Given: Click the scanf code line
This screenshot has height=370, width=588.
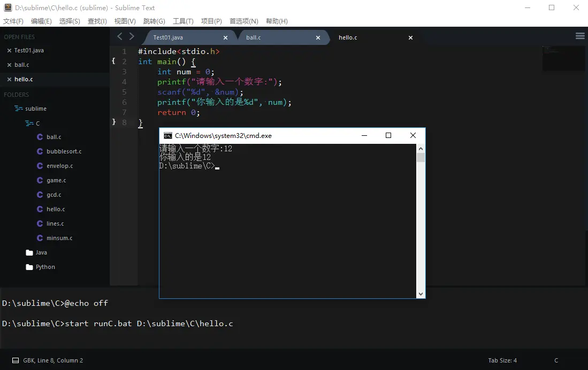Looking at the screenshot, I should point(200,92).
